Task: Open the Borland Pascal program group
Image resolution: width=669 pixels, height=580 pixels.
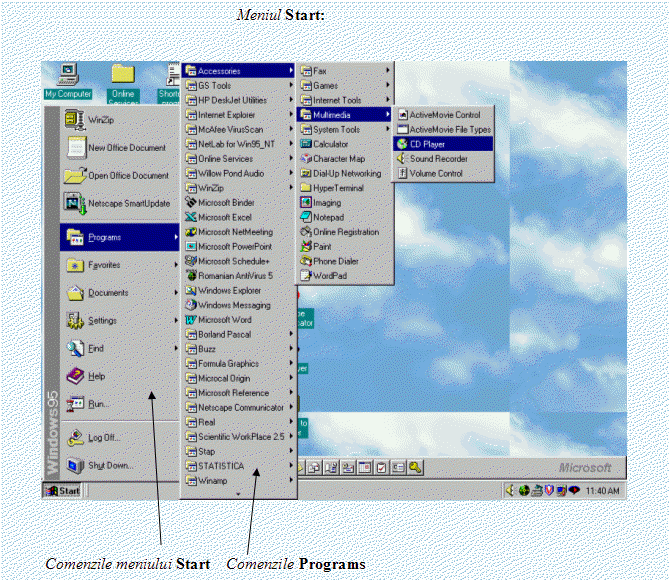Action: [x=239, y=334]
